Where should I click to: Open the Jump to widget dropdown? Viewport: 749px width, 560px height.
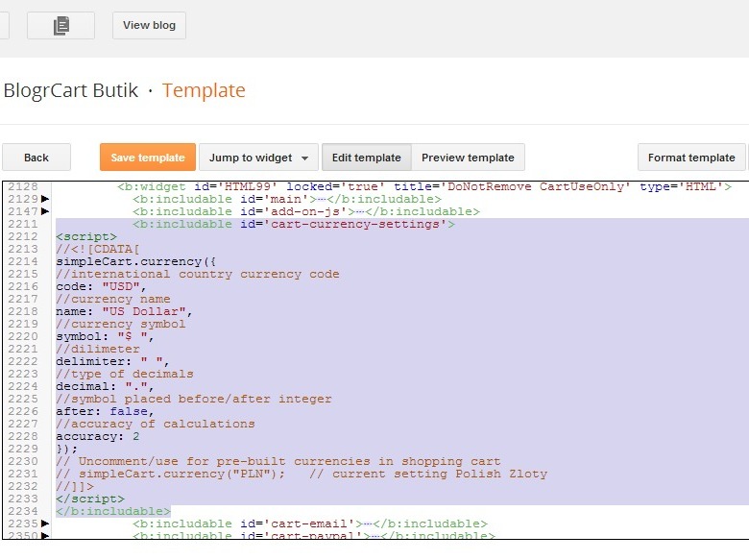pos(258,158)
